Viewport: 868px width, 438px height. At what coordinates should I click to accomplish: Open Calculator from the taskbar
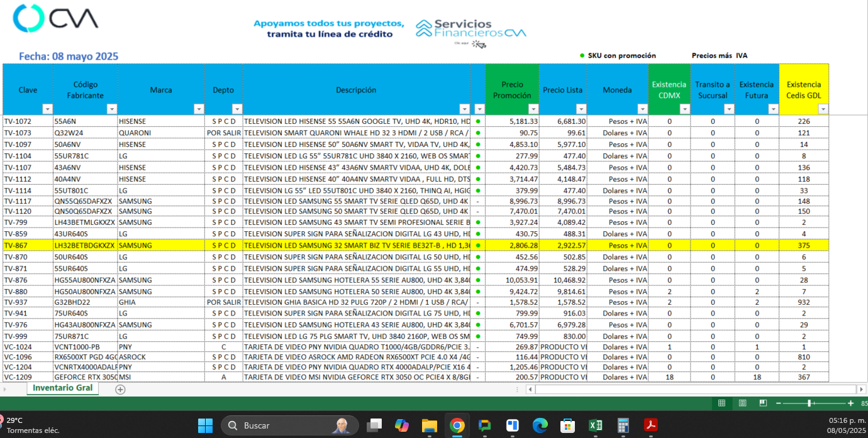[623, 425]
